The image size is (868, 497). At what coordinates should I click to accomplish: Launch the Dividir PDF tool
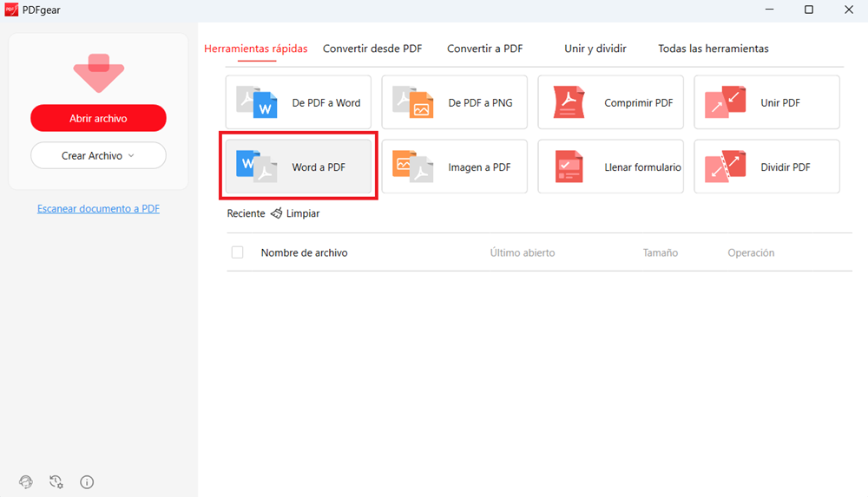pyautogui.click(x=766, y=167)
